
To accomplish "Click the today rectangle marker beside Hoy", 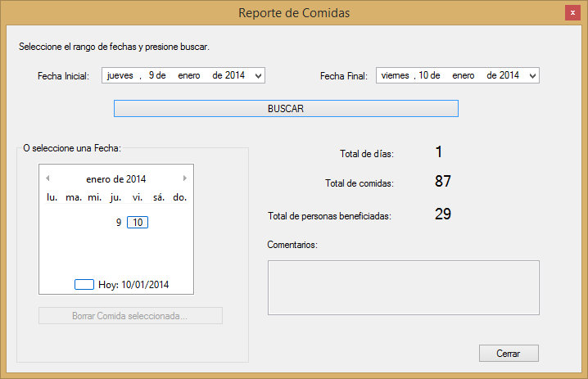I will (84, 285).
